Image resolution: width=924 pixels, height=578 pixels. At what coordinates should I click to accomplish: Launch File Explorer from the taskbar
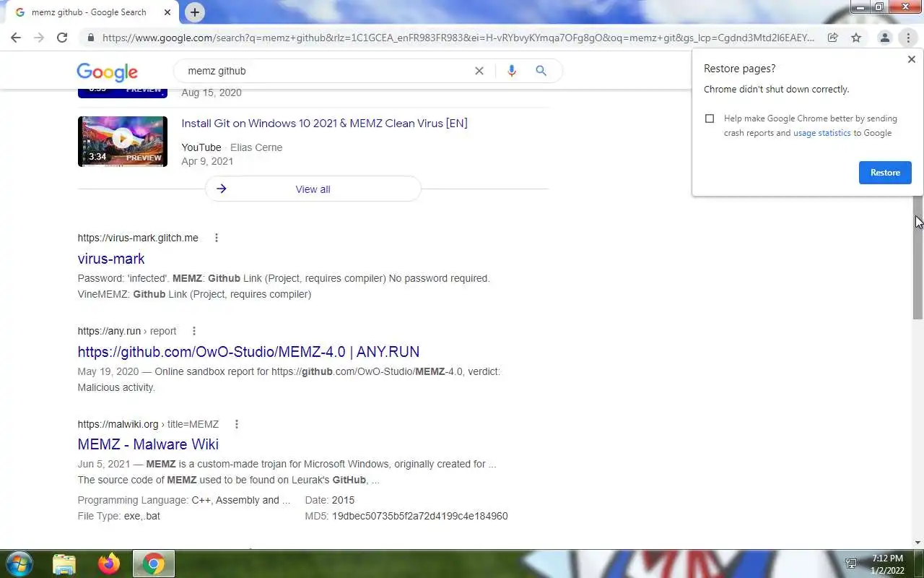pyautogui.click(x=64, y=564)
